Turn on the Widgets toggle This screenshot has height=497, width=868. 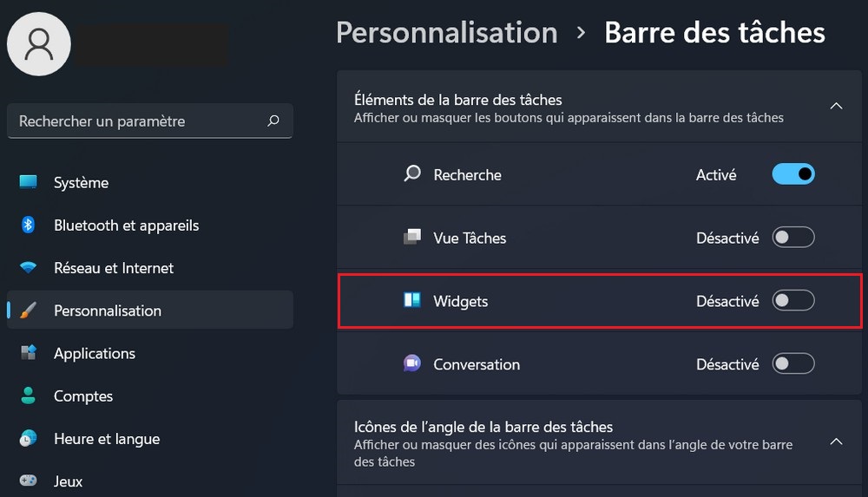[x=793, y=301]
